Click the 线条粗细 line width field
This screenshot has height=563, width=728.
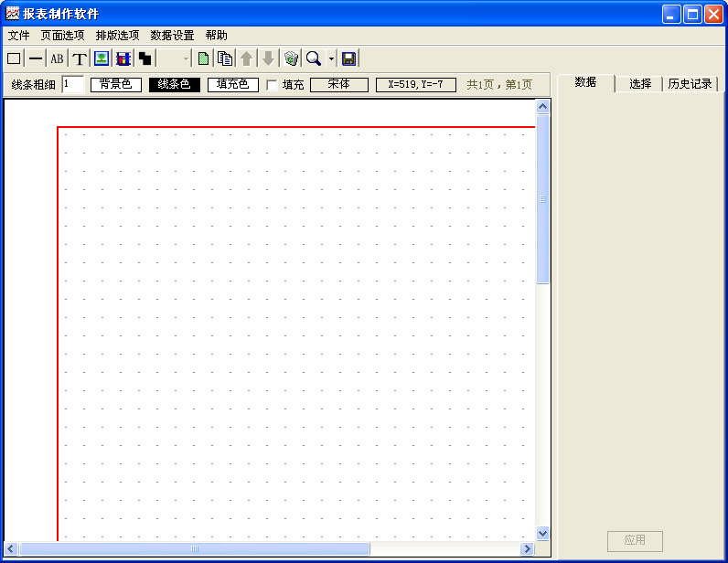pos(72,84)
